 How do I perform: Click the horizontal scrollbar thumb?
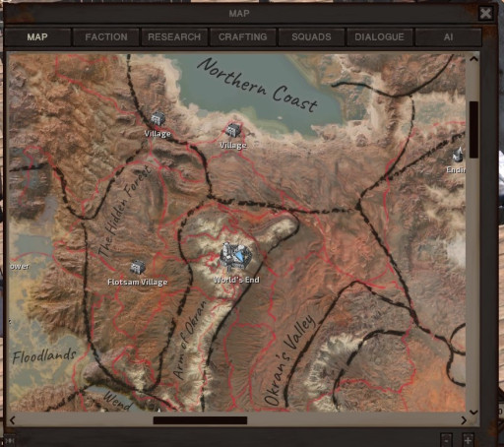(200, 420)
